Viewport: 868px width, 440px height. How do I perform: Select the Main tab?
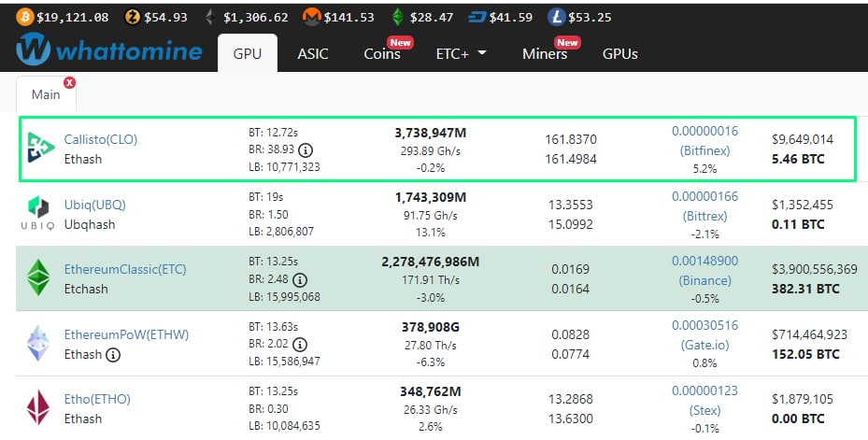(46, 94)
